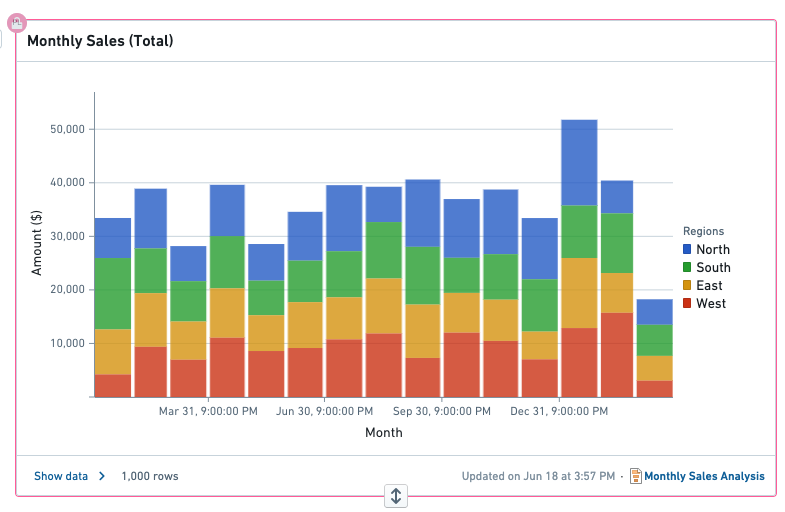The height and width of the screenshot is (512, 785).
Task: Click the tallest bar's blue North segment
Action: coord(579,162)
